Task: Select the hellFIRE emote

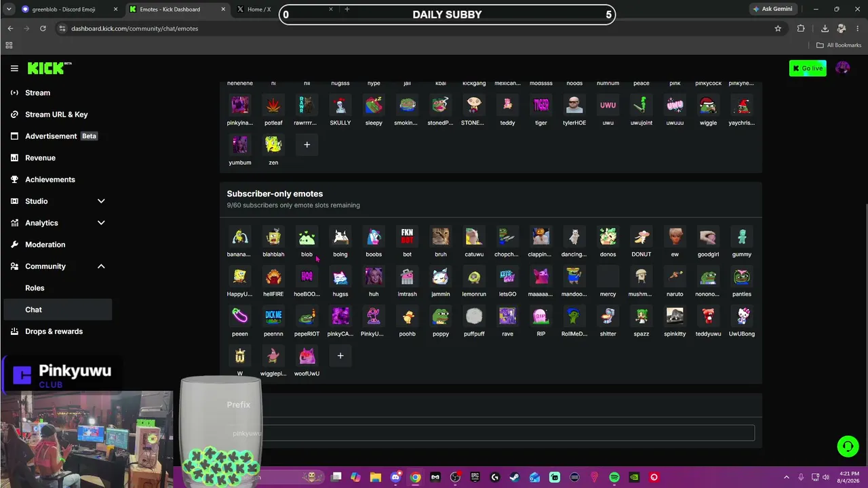Action: [x=273, y=277]
